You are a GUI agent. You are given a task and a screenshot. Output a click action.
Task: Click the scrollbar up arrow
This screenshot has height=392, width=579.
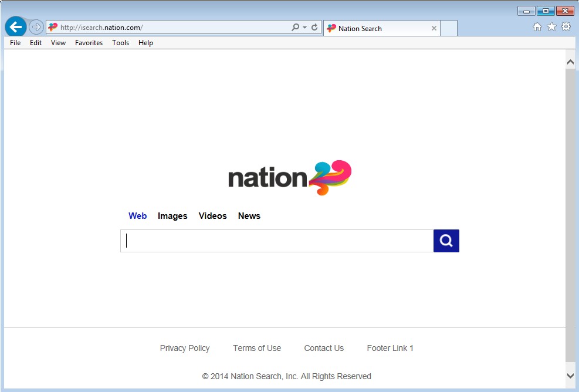point(570,62)
